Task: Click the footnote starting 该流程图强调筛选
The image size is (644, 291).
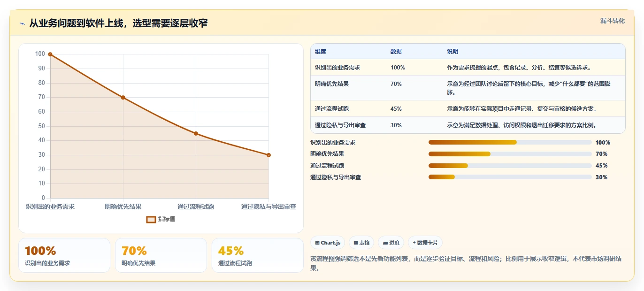Action: pos(466,264)
